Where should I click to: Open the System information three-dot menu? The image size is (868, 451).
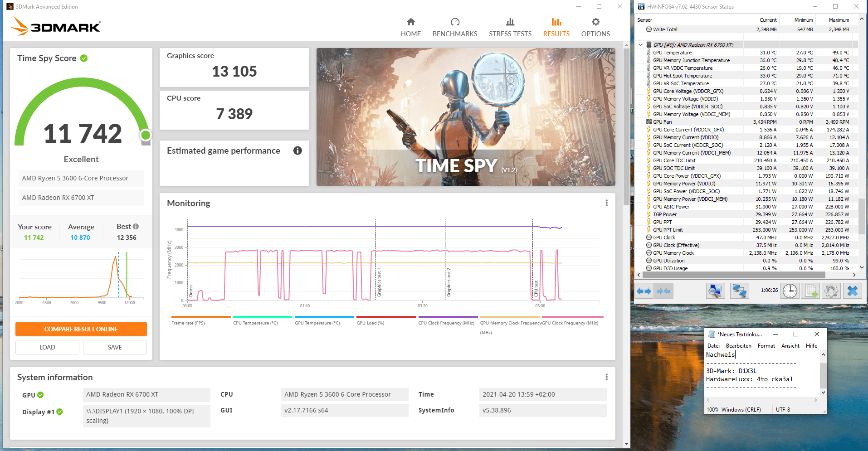coord(606,377)
